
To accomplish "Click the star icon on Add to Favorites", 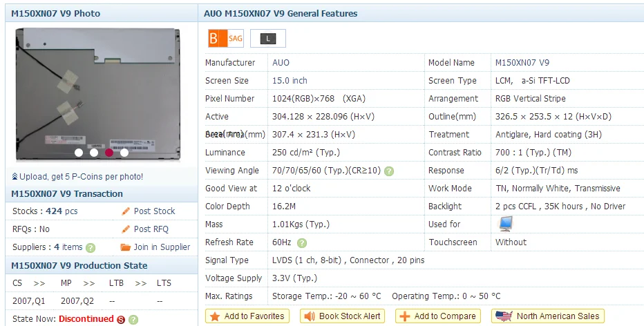I will pyautogui.click(x=215, y=316).
